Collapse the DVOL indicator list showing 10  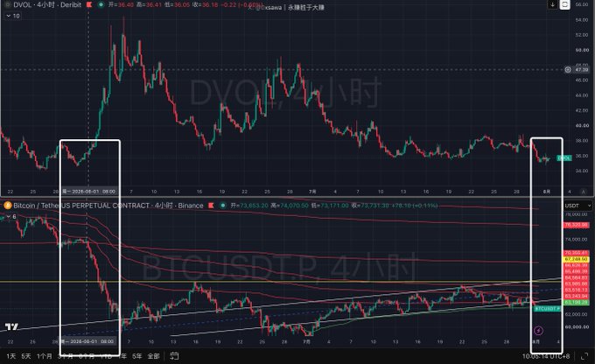[12, 16]
